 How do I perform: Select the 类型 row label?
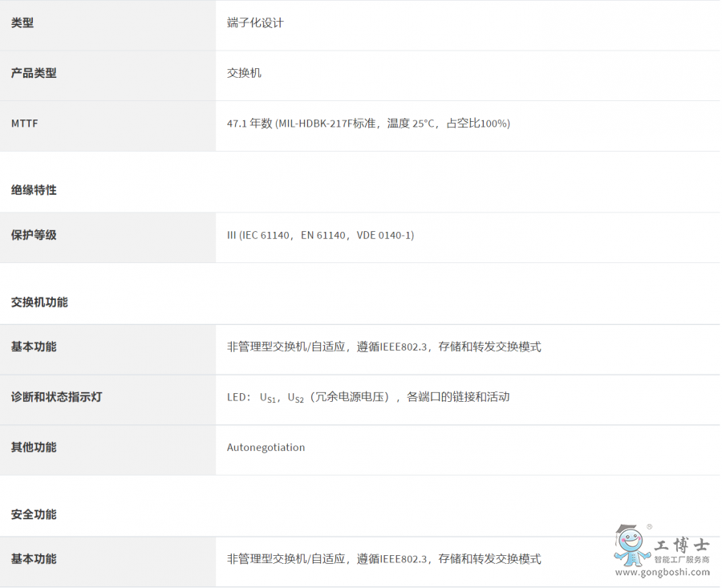22,23
